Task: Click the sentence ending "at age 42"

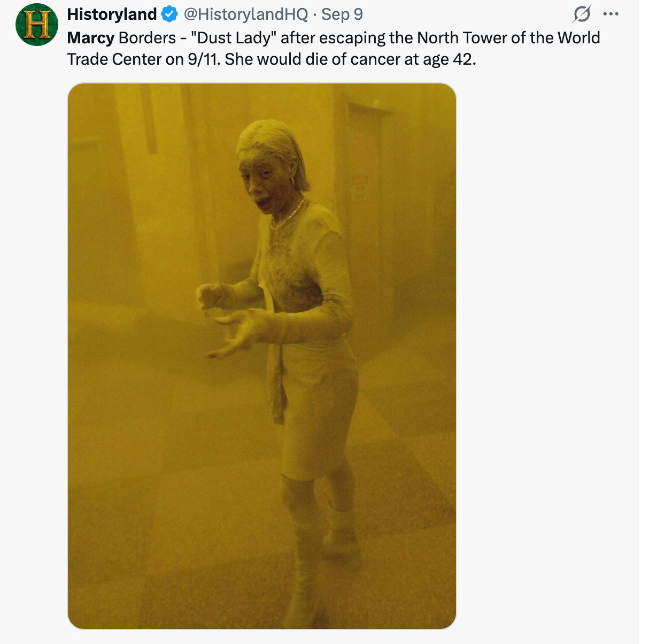Action: 350,59
